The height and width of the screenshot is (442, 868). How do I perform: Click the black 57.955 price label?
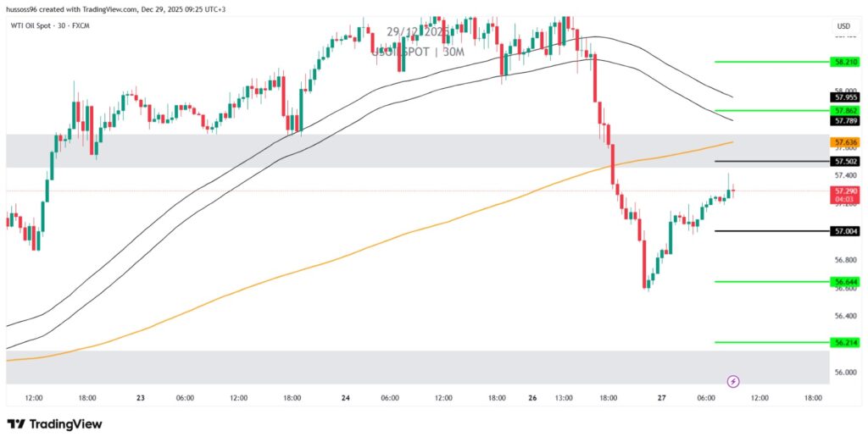click(846, 97)
